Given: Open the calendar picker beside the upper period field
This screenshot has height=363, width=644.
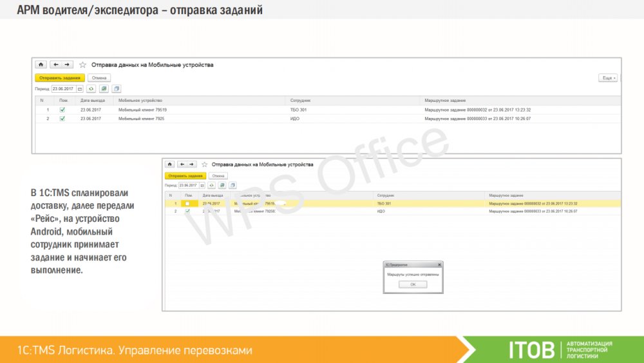Looking at the screenshot, I should coord(80,89).
